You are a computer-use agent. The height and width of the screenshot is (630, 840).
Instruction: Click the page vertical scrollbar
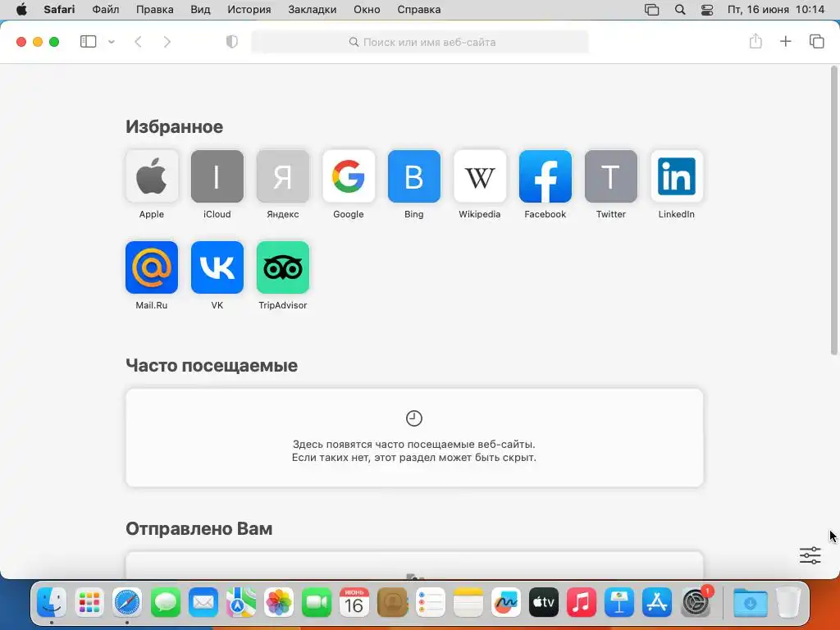coord(833,210)
